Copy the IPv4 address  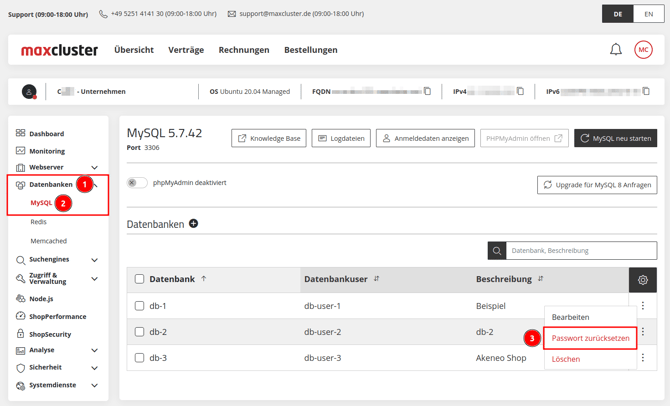[x=520, y=91]
